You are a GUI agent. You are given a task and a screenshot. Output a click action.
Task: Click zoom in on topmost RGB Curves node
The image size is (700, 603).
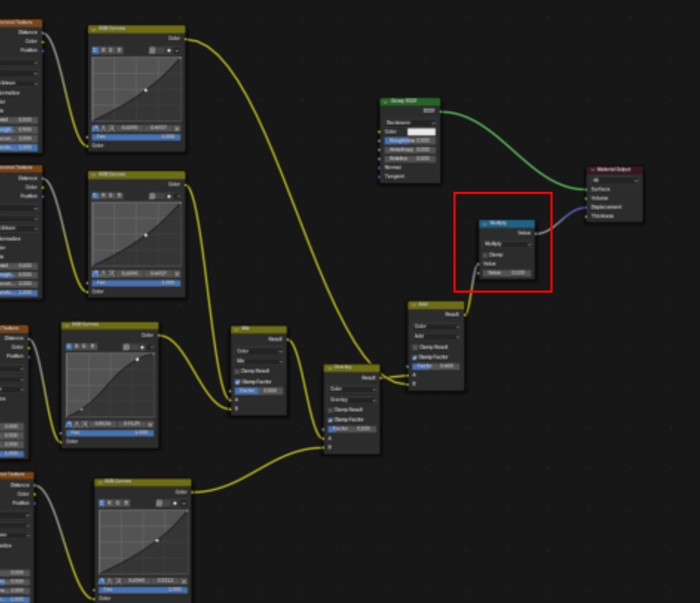(x=152, y=50)
